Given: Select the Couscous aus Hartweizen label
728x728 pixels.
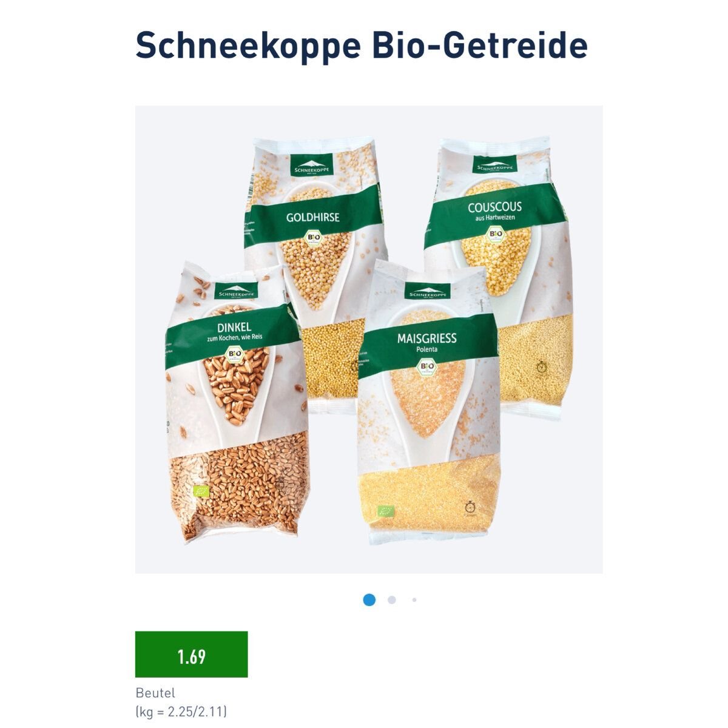Looking at the screenshot, I should [x=494, y=211].
